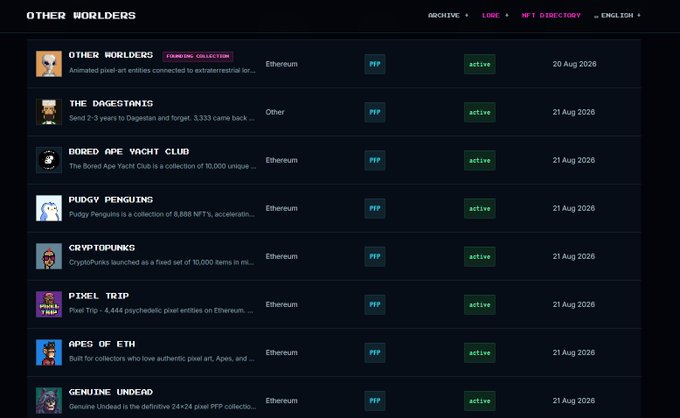Click Ethereum in the Pudgy Penguins row
Screen dimensions: 680x418
point(281,208)
